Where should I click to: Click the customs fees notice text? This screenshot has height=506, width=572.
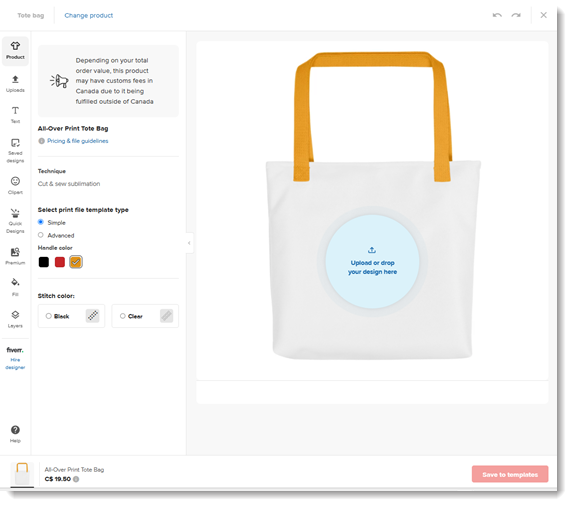114,81
